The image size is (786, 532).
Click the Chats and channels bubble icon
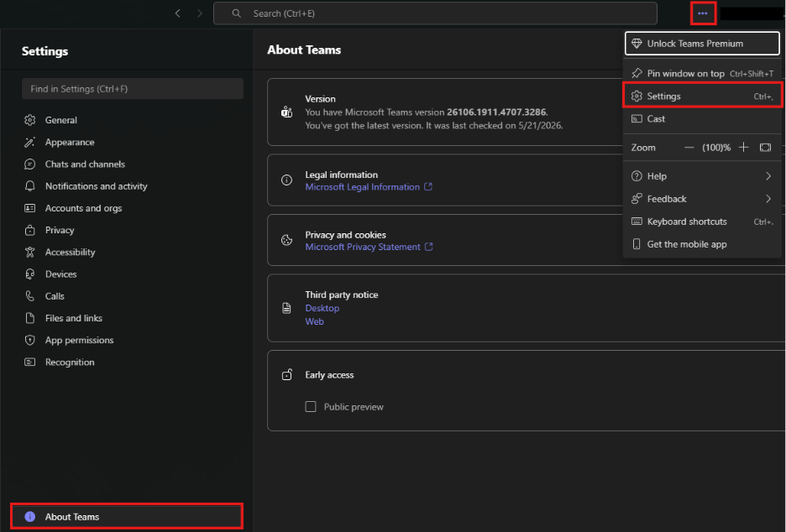[x=30, y=164]
